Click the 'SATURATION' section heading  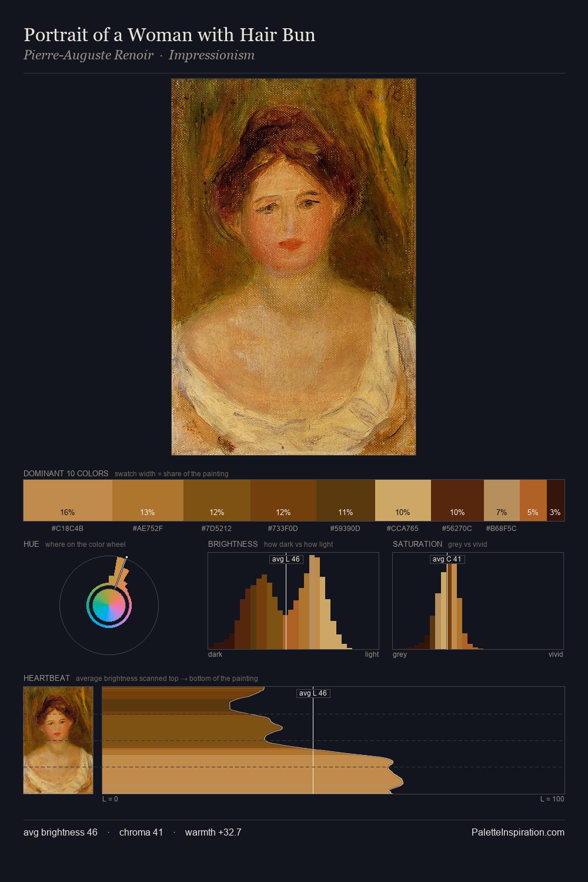coord(417,544)
